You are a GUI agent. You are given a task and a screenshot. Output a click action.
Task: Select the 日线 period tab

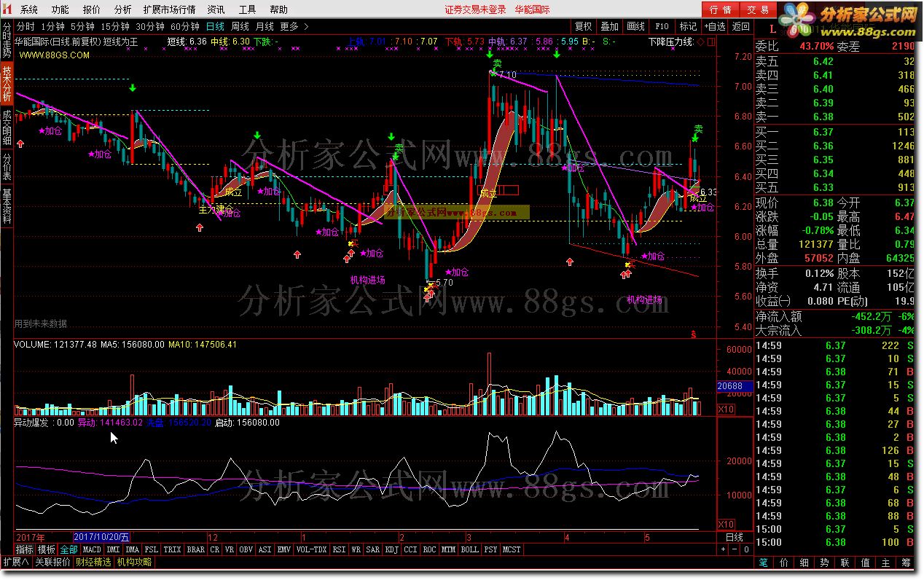pyautogui.click(x=216, y=26)
